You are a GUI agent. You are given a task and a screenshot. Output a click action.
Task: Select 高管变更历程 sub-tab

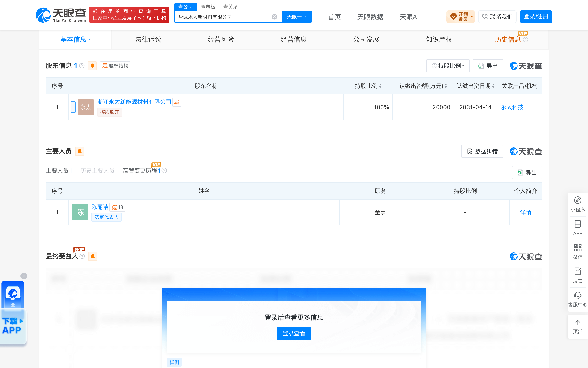142,171
